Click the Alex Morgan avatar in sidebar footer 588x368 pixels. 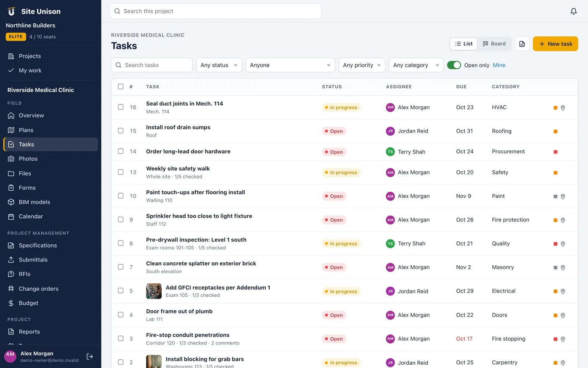10,356
